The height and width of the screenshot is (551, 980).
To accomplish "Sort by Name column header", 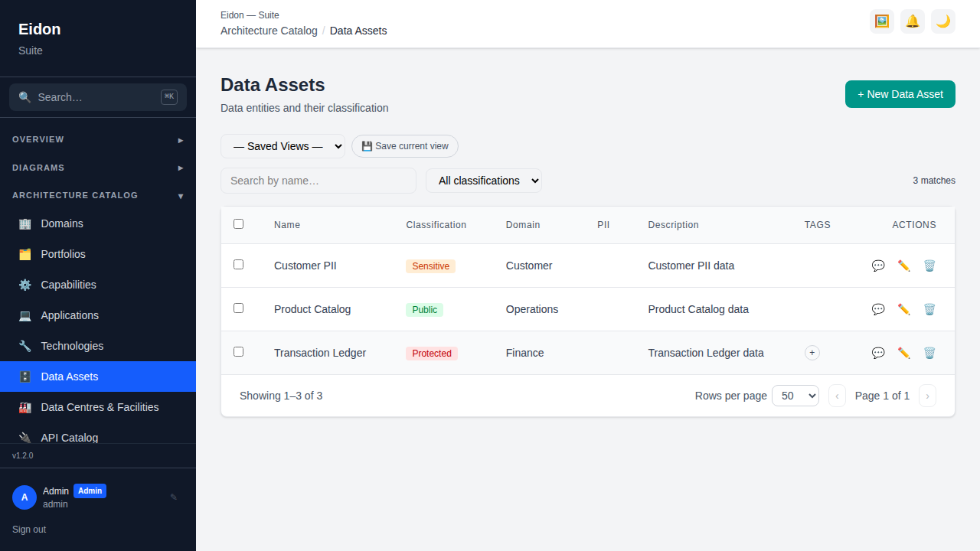I will coord(287,225).
